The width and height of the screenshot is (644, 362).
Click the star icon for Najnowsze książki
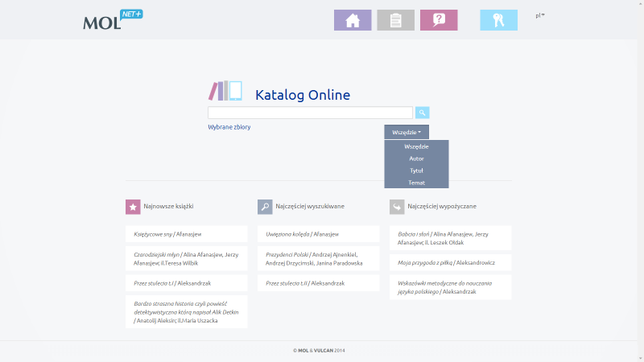coord(133,207)
